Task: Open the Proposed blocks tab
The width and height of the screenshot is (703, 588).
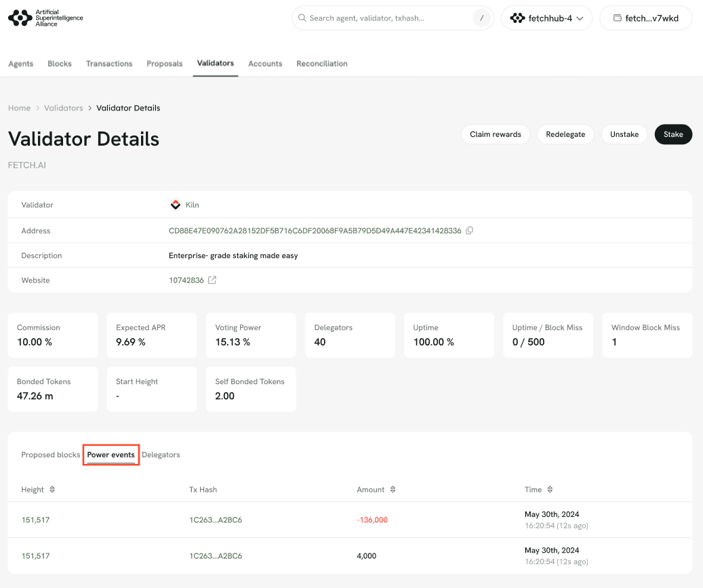Action: pyautogui.click(x=50, y=455)
